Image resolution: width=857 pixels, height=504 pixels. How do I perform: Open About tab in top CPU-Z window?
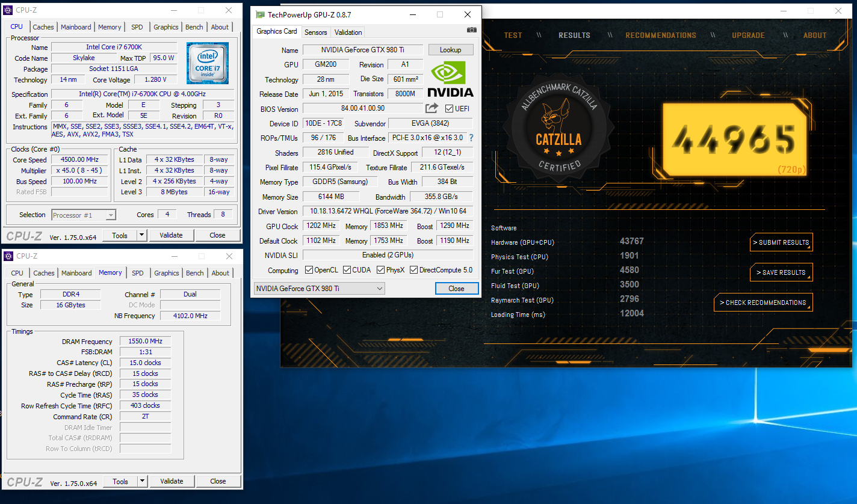(220, 27)
